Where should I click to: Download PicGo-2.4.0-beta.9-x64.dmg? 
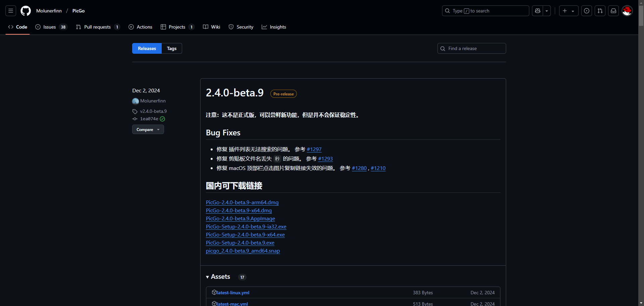tap(239, 211)
